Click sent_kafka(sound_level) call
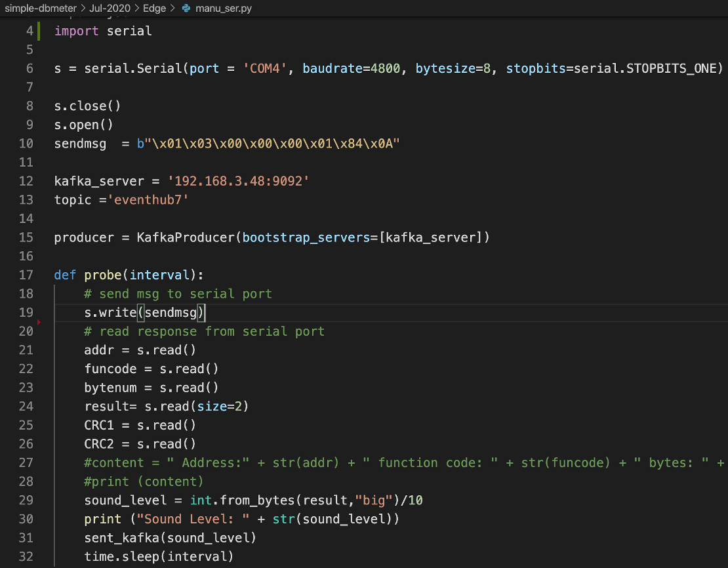The width and height of the screenshot is (728, 568). pyautogui.click(x=170, y=538)
